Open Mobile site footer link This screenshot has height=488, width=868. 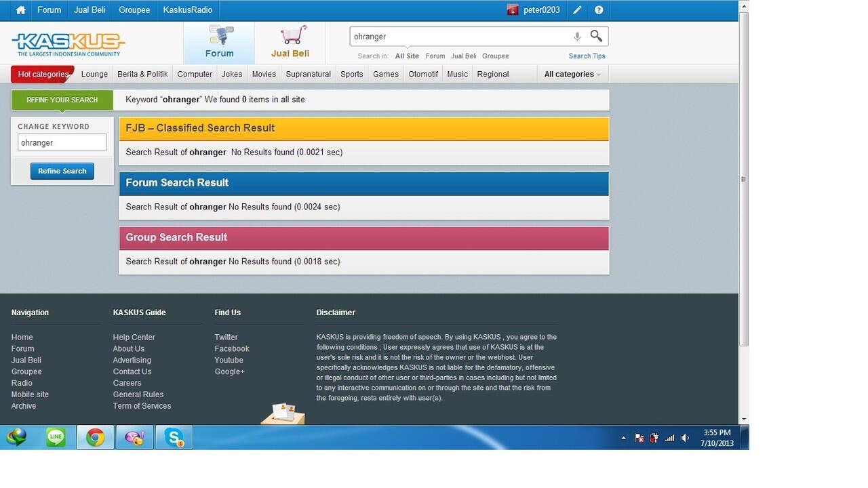pyautogui.click(x=30, y=394)
